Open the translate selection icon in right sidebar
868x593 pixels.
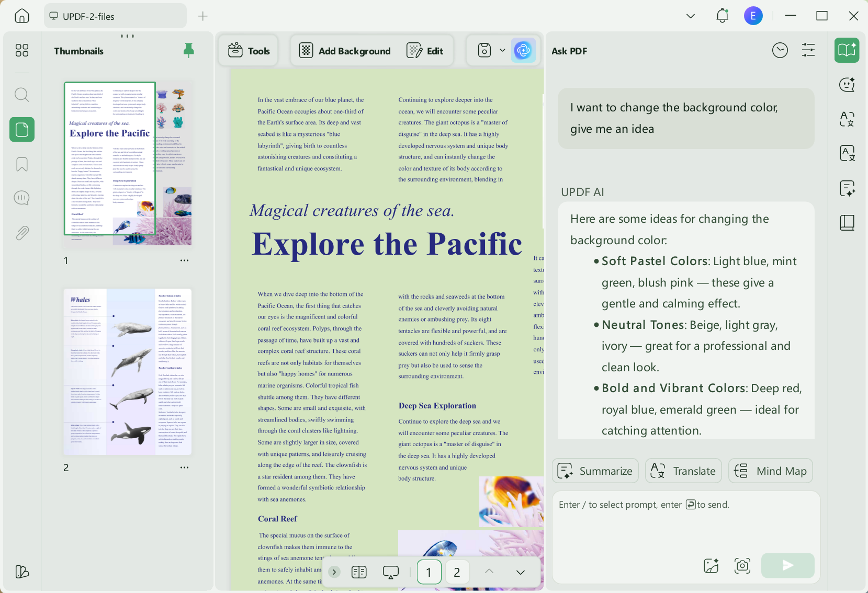pos(847,119)
